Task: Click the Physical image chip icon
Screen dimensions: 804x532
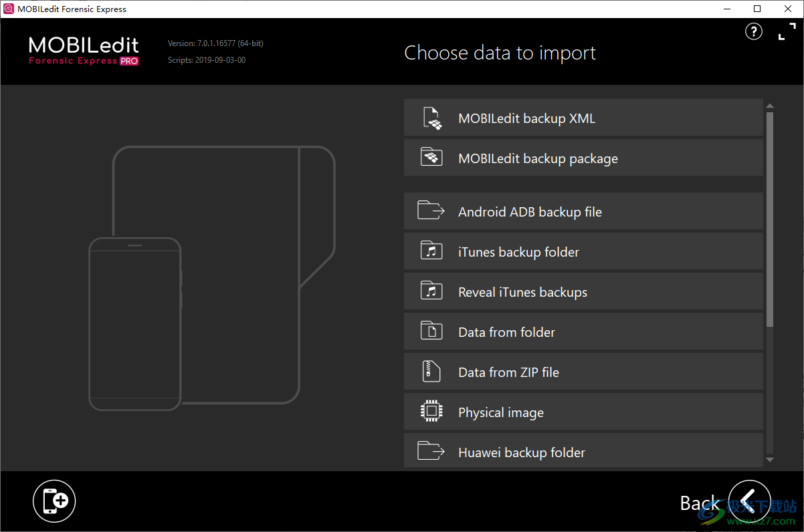Action: [x=431, y=411]
